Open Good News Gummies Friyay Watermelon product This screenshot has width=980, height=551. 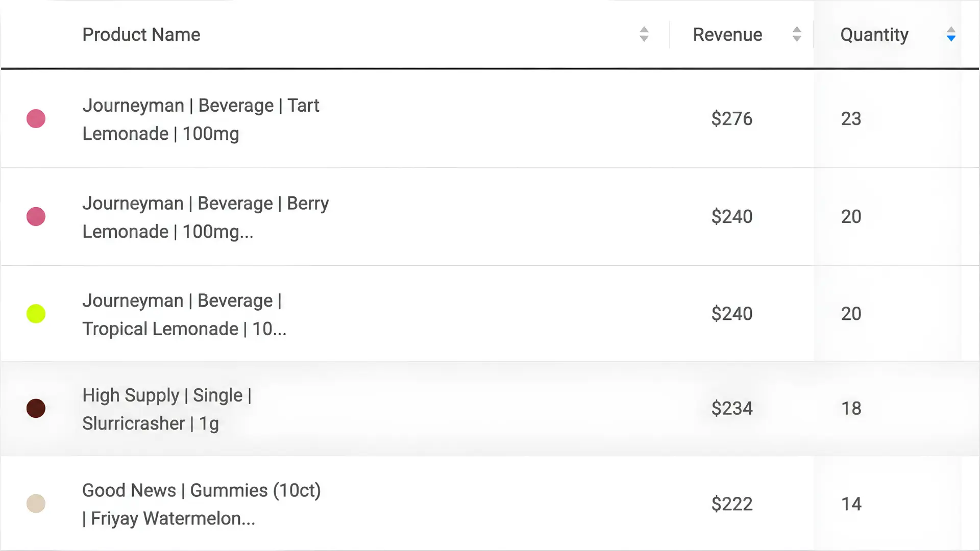[x=202, y=505]
